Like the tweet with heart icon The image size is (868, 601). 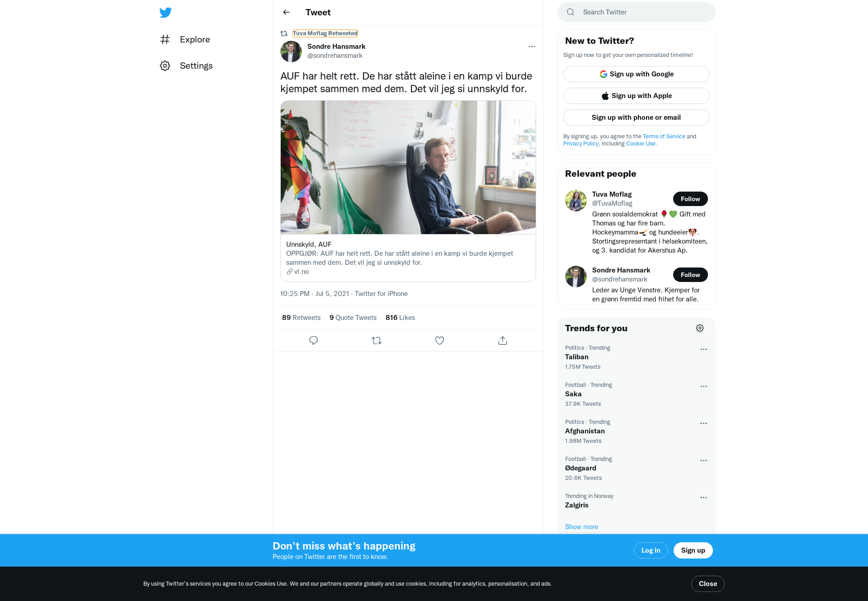click(439, 340)
